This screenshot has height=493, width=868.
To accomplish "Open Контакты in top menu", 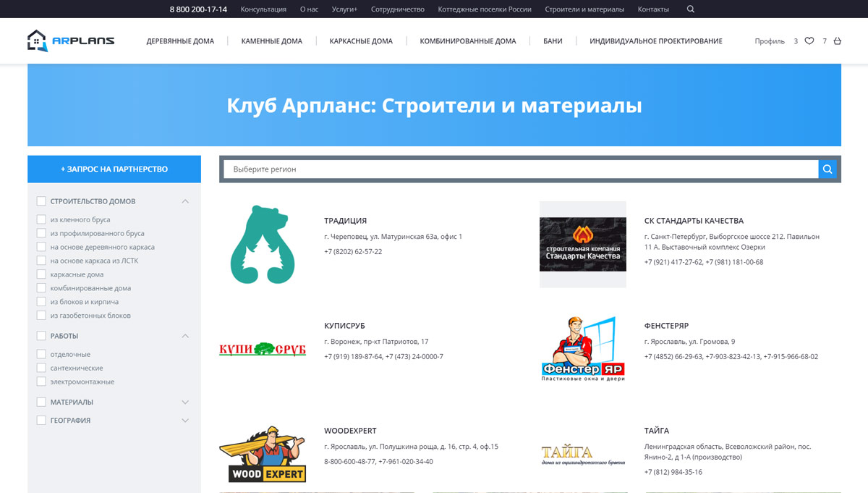I will [653, 9].
